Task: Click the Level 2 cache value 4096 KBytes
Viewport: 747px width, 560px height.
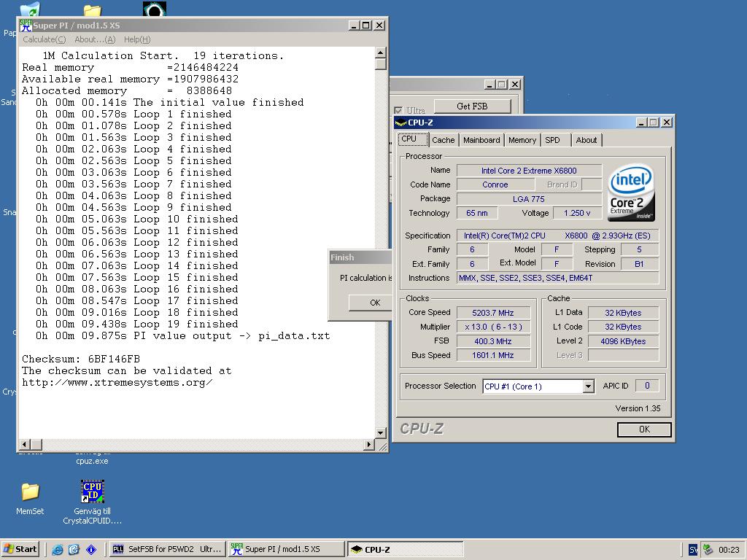Action: pyautogui.click(x=623, y=341)
